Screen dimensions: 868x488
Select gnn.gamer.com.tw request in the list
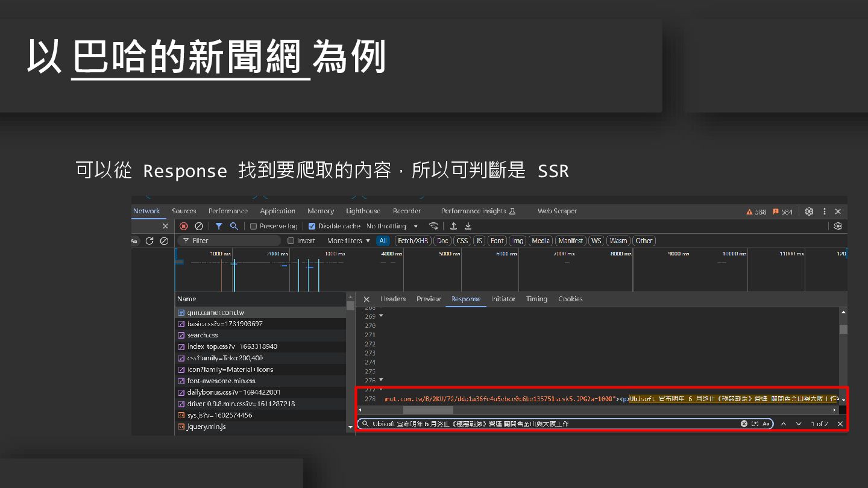click(x=215, y=313)
